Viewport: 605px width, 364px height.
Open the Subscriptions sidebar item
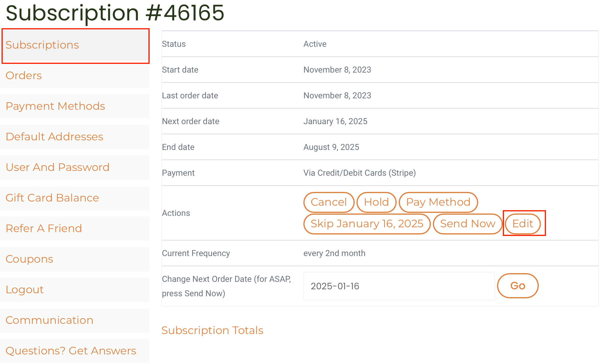click(x=42, y=45)
